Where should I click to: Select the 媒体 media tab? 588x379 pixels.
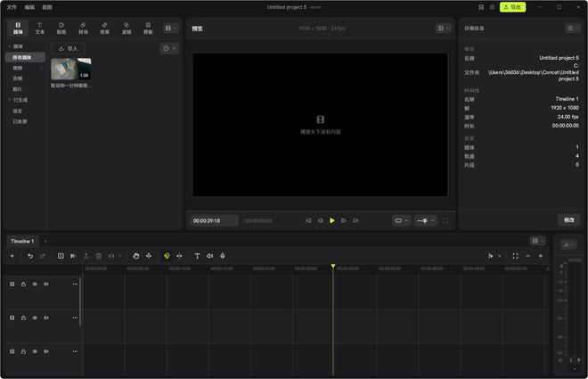click(18, 29)
